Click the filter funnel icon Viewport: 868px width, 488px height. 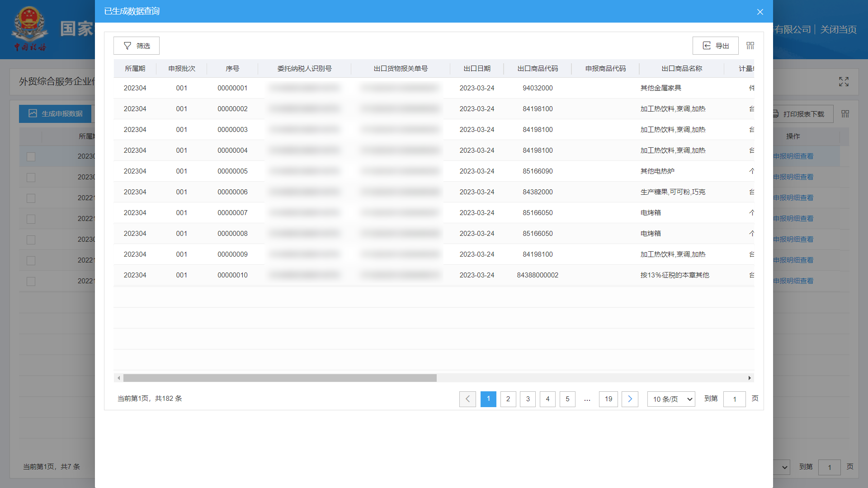pyautogui.click(x=127, y=46)
